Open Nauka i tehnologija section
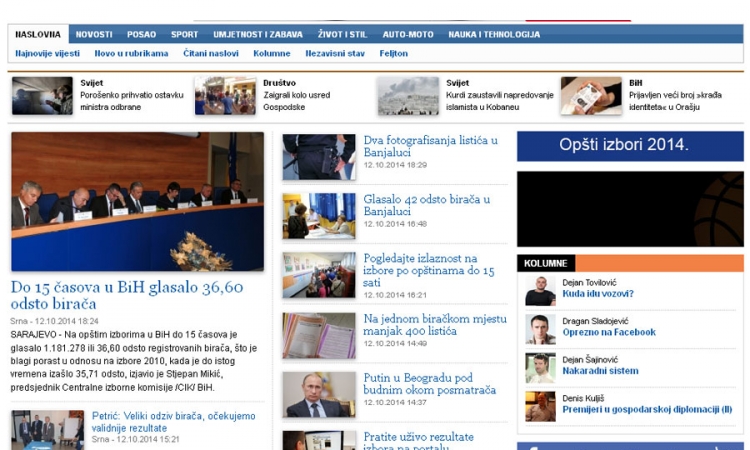The height and width of the screenshot is (450, 750). 494,34
